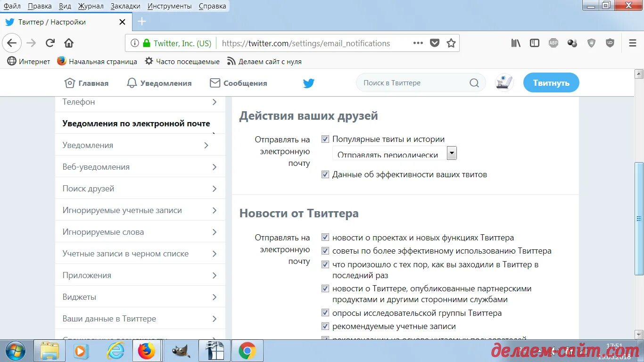The width and height of the screenshot is (644, 362).
Task: Click the page vertical scrollbar thumb
Action: (x=639, y=219)
